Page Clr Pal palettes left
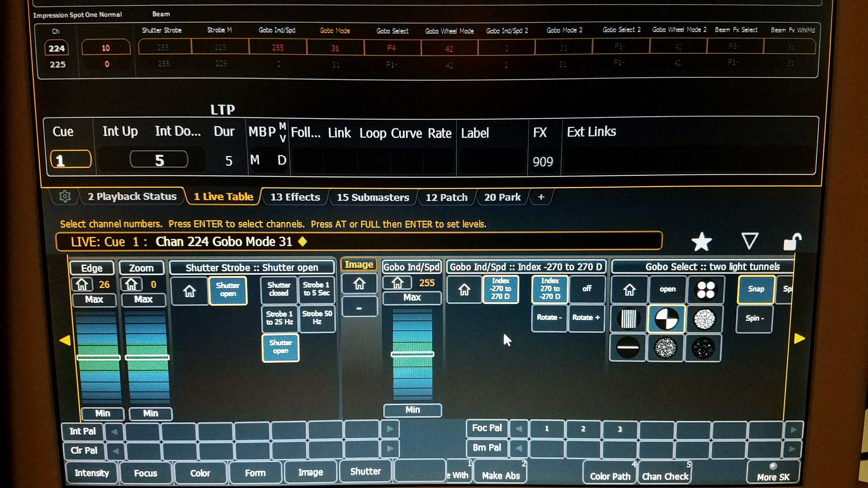This screenshot has height=488, width=868. 115,451
